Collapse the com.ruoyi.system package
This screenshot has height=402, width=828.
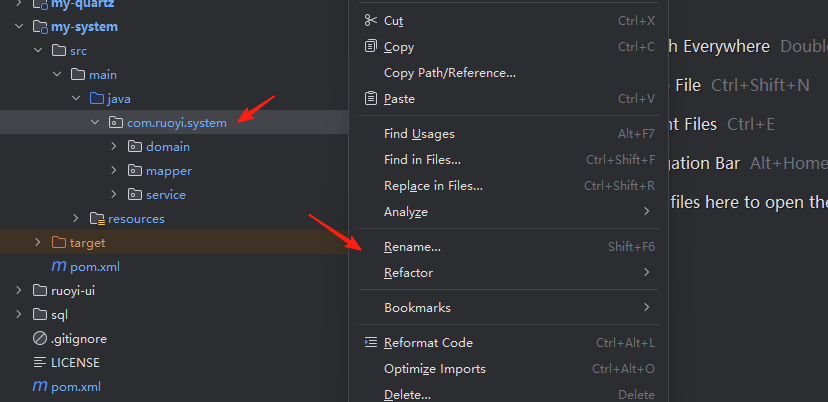coord(95,122)
